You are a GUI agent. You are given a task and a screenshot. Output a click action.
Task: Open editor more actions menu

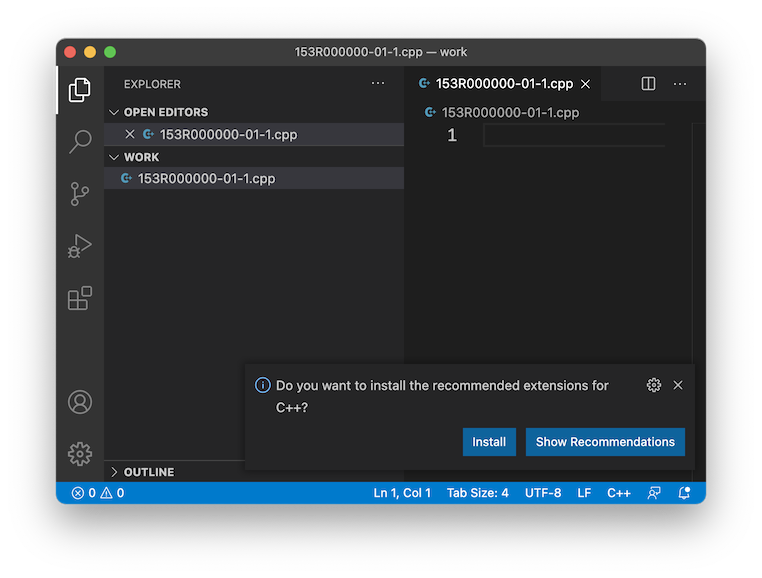[x=680, y=84]
